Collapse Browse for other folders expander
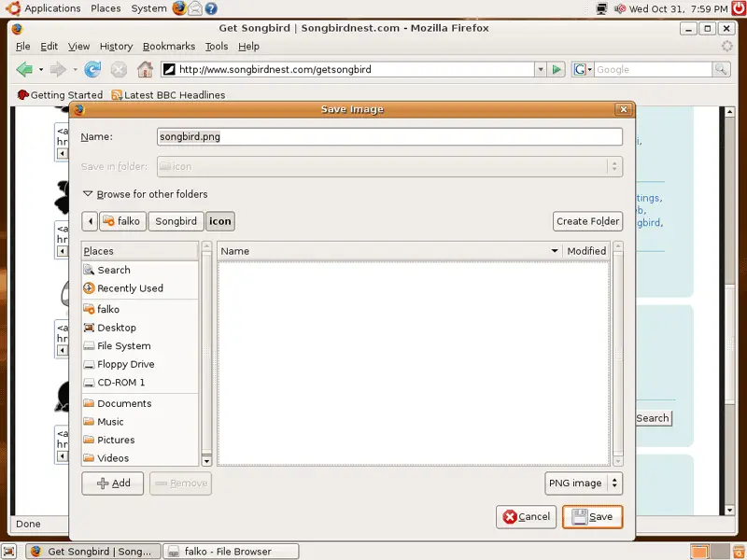Viewport: 747px width, 560px height. coord(88,194)
